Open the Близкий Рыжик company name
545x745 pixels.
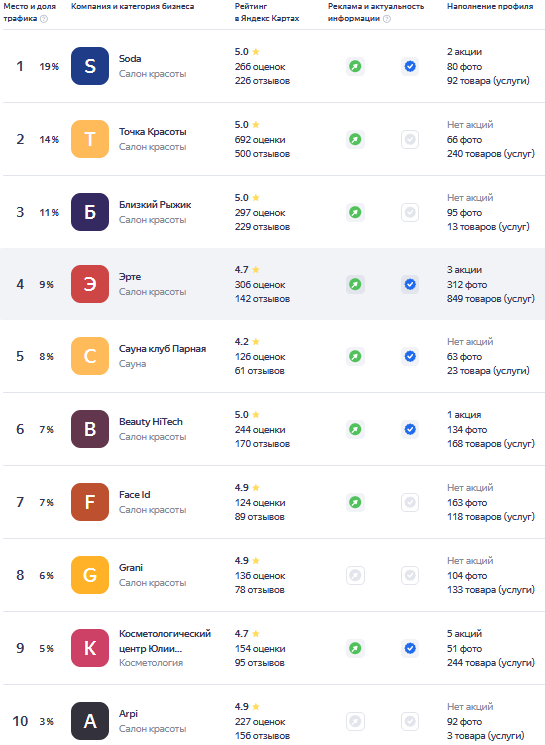[x=155, y=205]
